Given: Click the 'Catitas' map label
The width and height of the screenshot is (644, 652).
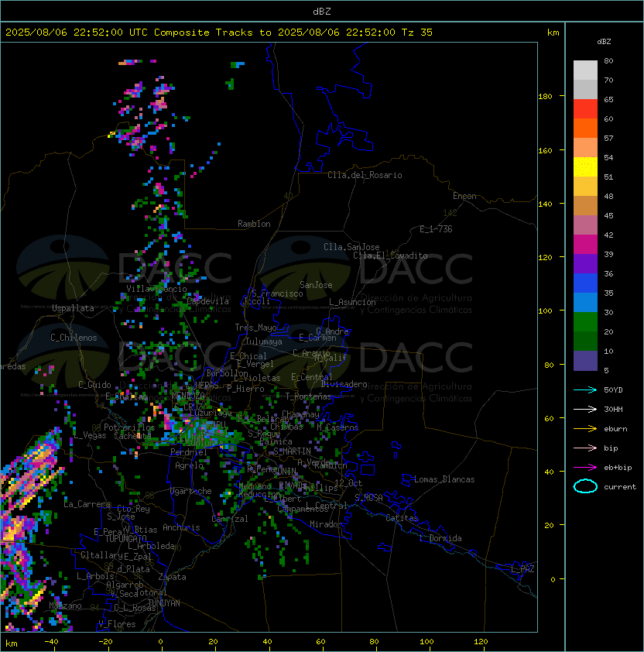Looking at the screenshot, I should click(402, 519).
